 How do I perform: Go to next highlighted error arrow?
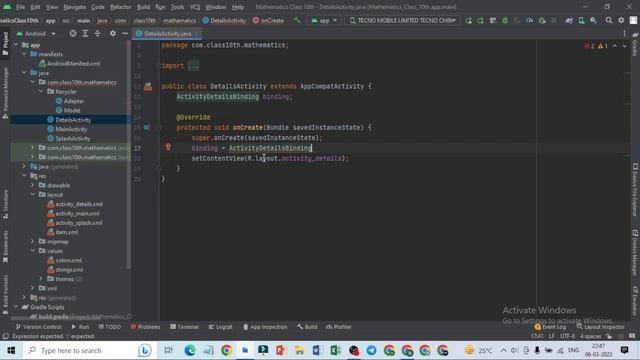[x=624, y=46]
